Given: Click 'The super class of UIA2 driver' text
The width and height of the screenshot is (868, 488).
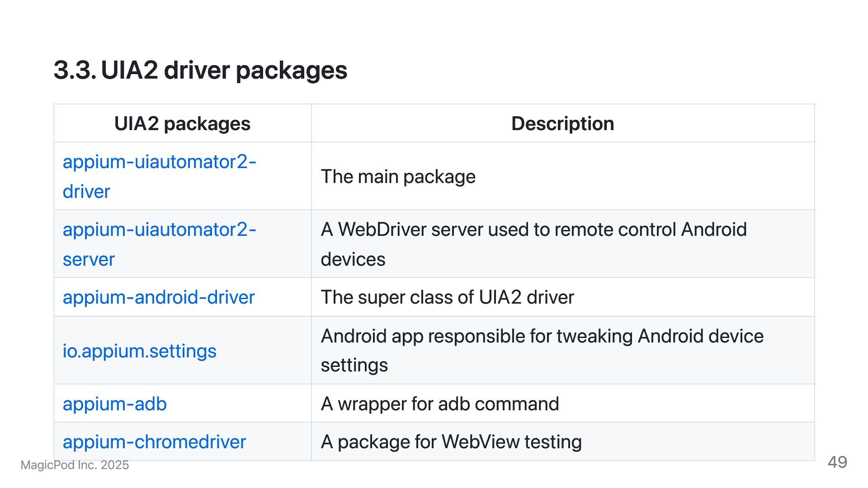Looking at the screenshot, I should 447,297.
